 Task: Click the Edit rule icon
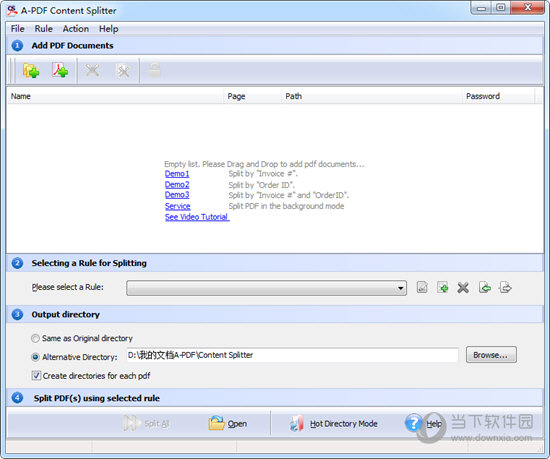tap(422, 288)
